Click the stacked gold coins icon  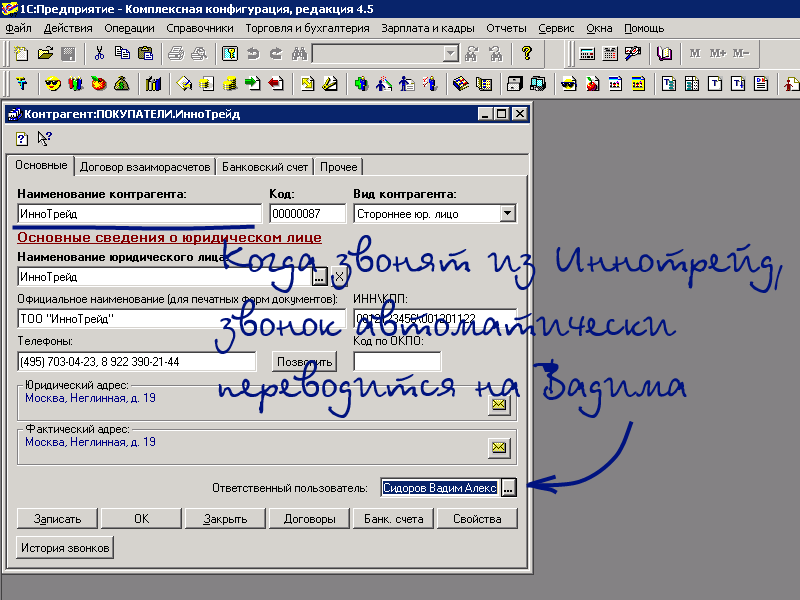pyautogui.click(x=230, y=84)
